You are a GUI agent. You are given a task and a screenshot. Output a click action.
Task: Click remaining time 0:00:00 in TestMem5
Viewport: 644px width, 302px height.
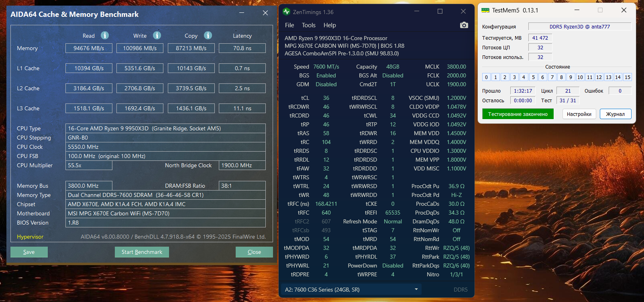[523, 101]
